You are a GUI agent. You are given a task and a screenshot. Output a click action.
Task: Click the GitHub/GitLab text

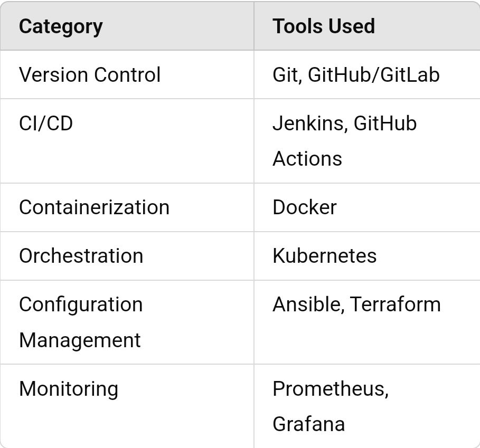[373, 75]
